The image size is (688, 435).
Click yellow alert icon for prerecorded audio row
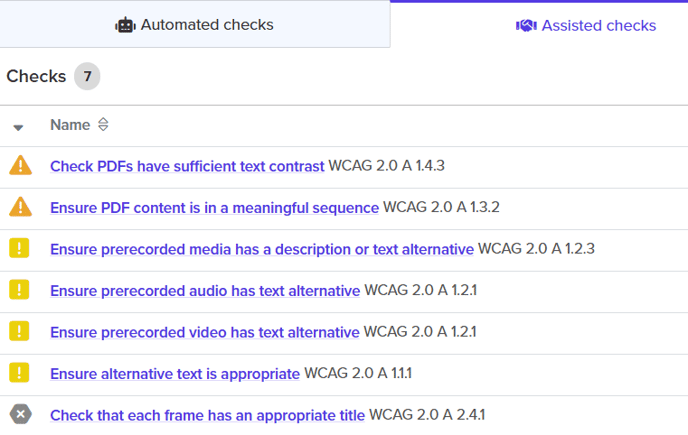coord(19,290)
